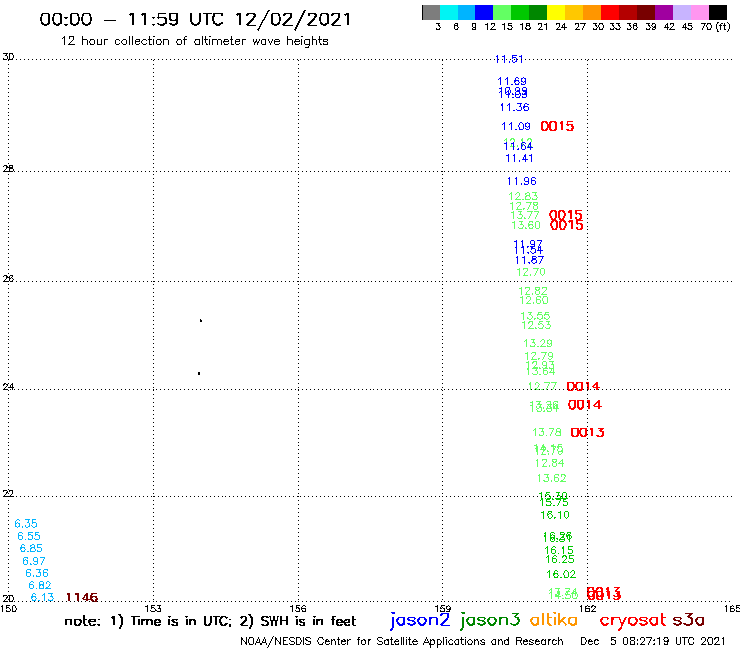This screenshot has height=650, width=740.
Task: Click the green value 12.83
Action: 523,196
